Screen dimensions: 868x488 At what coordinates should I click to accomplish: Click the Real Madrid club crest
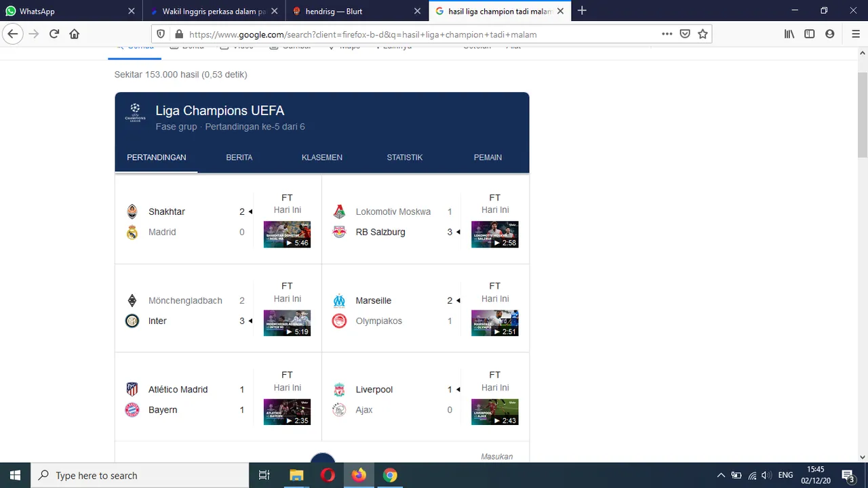[132, 232]
